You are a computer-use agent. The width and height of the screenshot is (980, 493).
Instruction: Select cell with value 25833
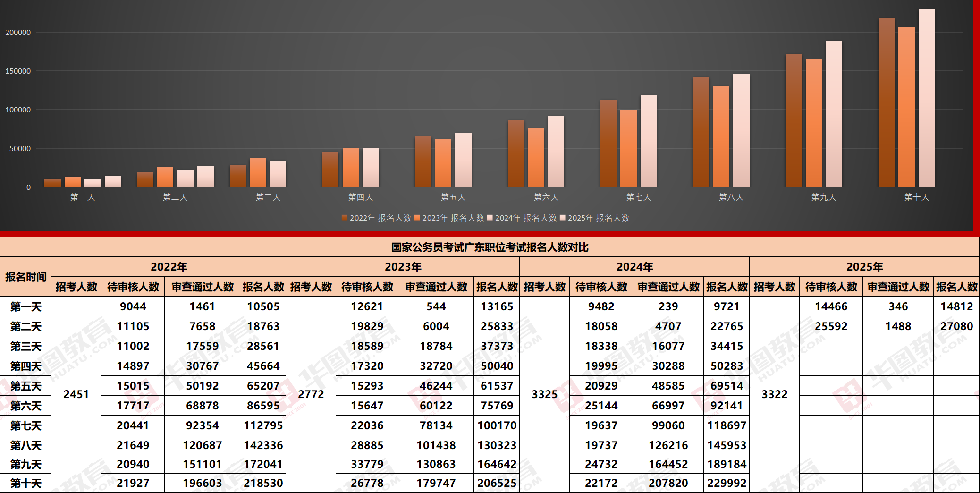click(x=497, y=326)
